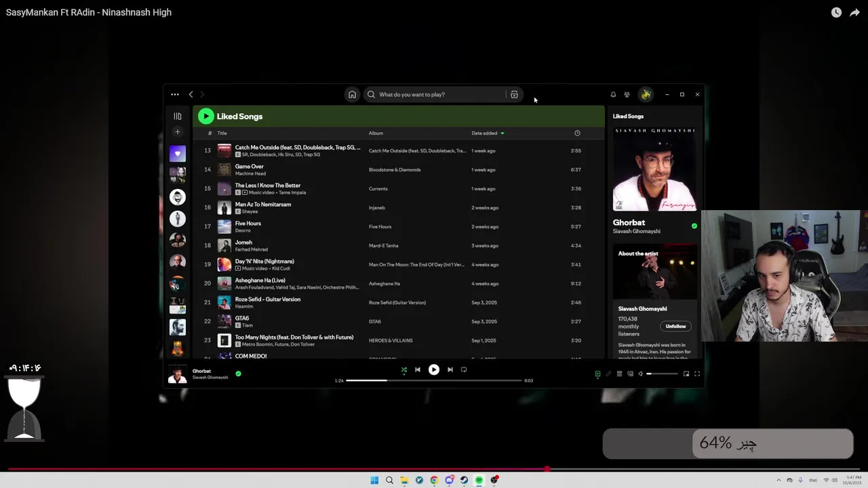Seek on the song progress bar
The image size is (868, 488).
434,380
